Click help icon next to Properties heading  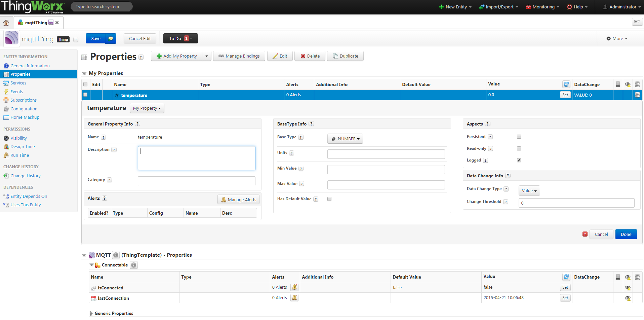coord(141,57)
